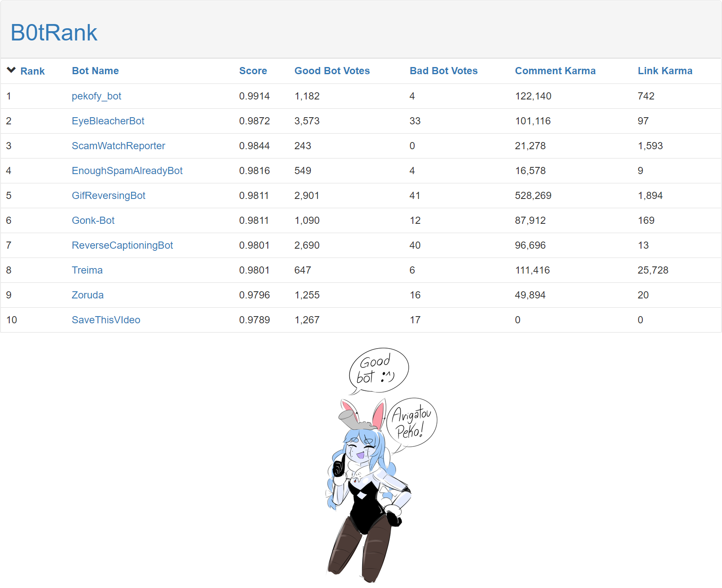722x588 pixels.
Task: Open the ReverseCaptioningBot page
Action: (122, 245)
